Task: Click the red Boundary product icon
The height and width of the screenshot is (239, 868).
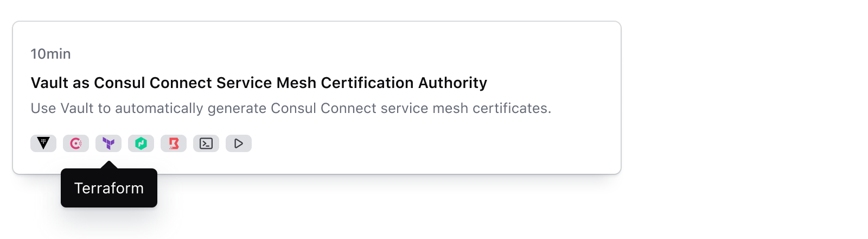Action: pyautogui.click(x=174, y=143)
